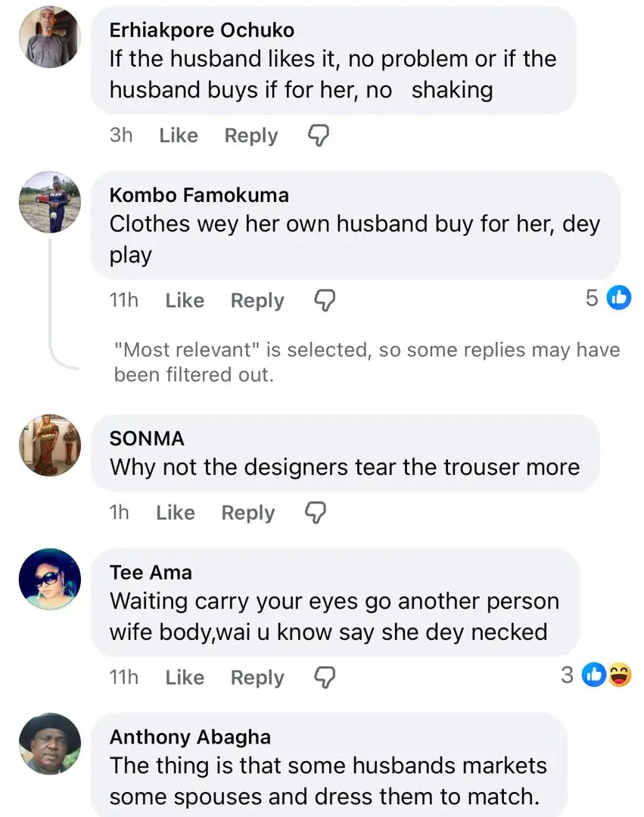Like SONMA's comment
644x817 pixels.
[x=176, y=513]
